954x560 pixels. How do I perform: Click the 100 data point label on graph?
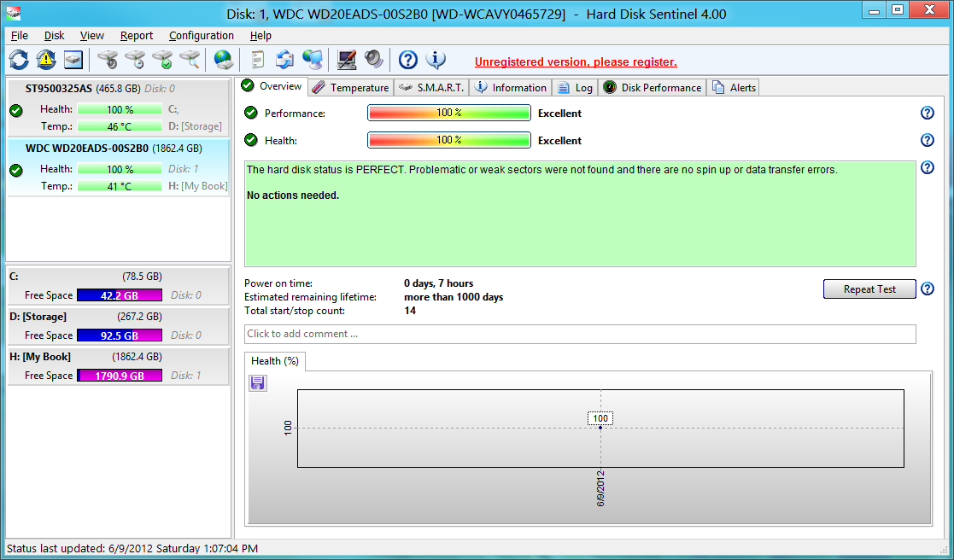click(x=600, y=418)
